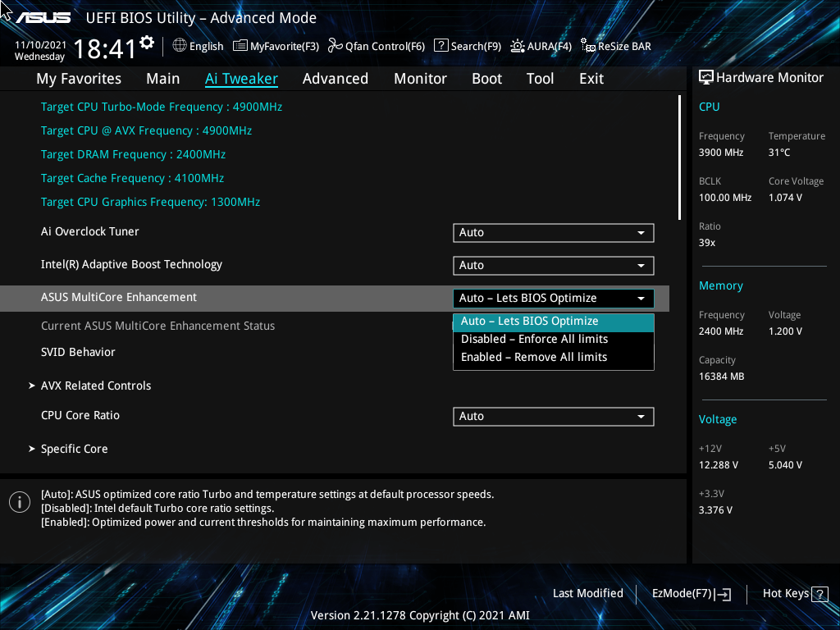Open the Tool tab
Image resolution: width=840 pixels, height=630 pixels.
pyautogui.click(x=540, y=79)
